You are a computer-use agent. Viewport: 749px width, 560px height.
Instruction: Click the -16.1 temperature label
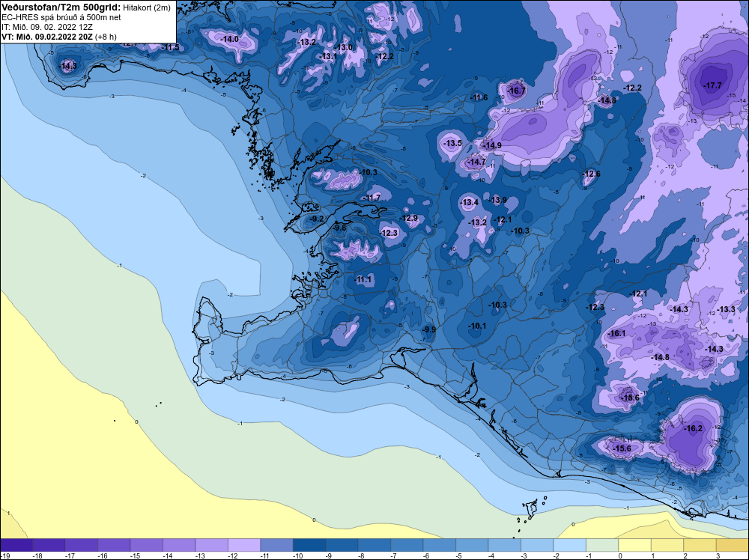[x=616, y=333]
